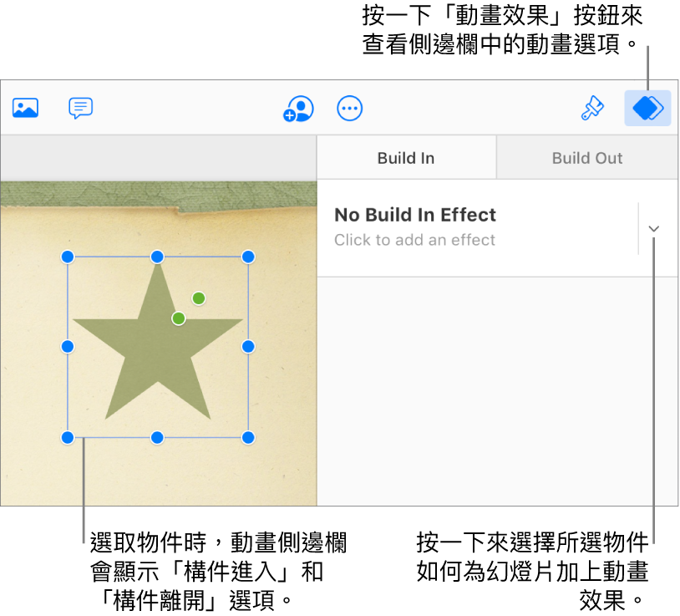Click the upper green star-point handle
The image size is (680, 616).
pyautogui.click(x=199, y=298)
